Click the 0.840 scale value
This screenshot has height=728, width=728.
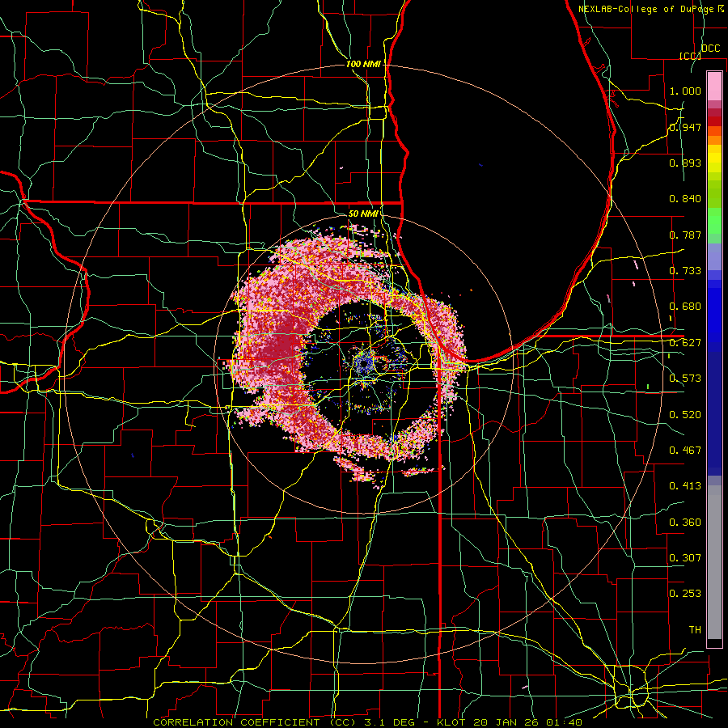685,199
